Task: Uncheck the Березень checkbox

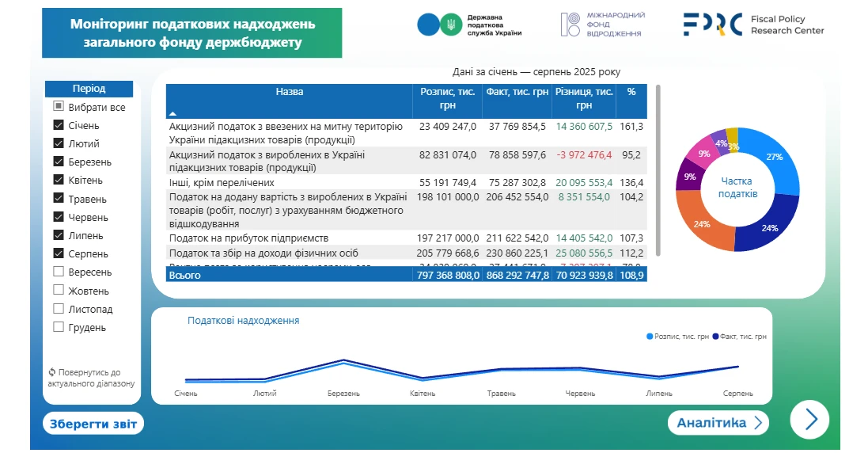Action: [58, 161]
